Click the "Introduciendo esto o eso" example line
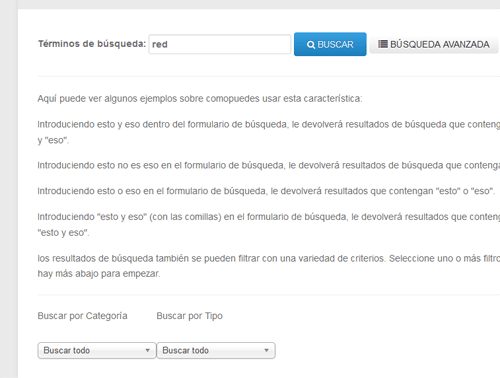This screenshot has height=378, width=500. click(266, 191)
